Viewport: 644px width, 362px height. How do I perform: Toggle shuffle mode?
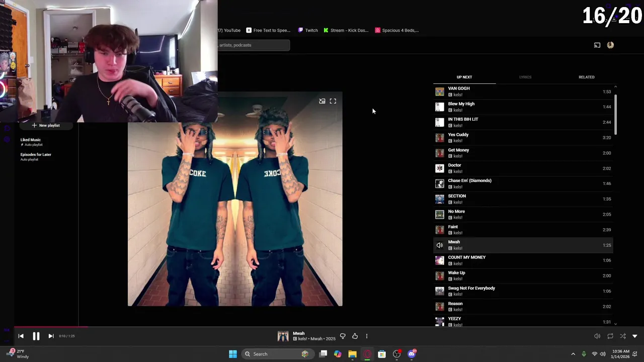623,336
